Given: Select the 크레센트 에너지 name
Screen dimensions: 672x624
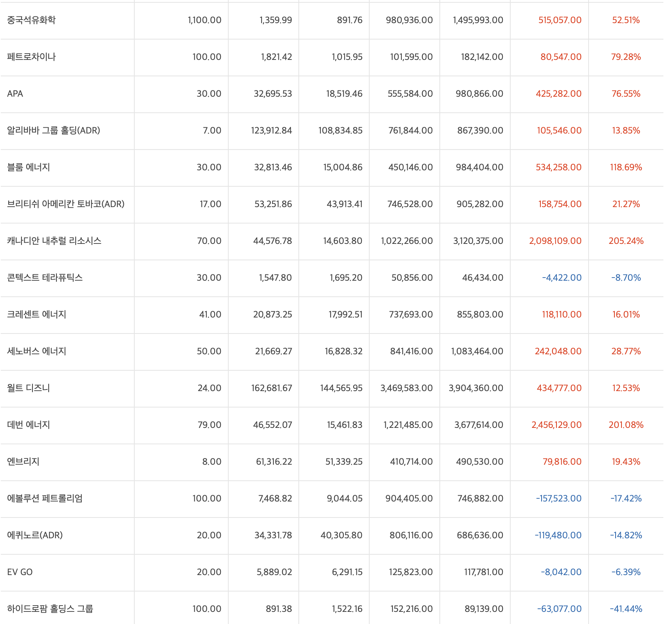Looking at the screenshot, I should pyautogui.click(x=36, y=314).
